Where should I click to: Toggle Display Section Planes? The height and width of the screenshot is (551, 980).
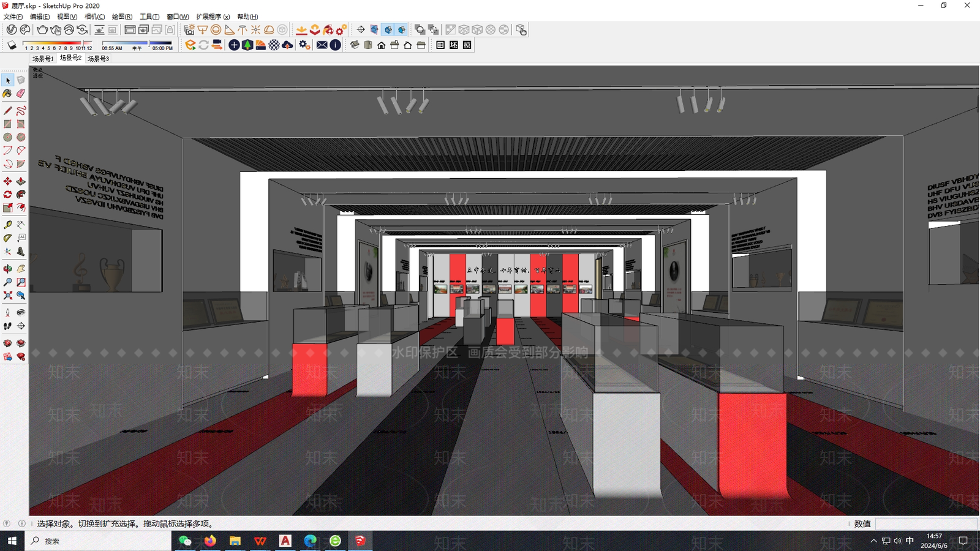pos(374,29)
